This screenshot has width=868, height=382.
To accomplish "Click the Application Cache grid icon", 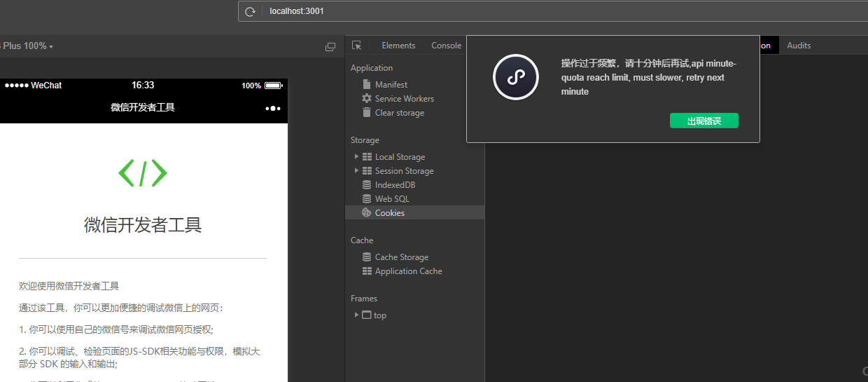I will tap(367, 271).
